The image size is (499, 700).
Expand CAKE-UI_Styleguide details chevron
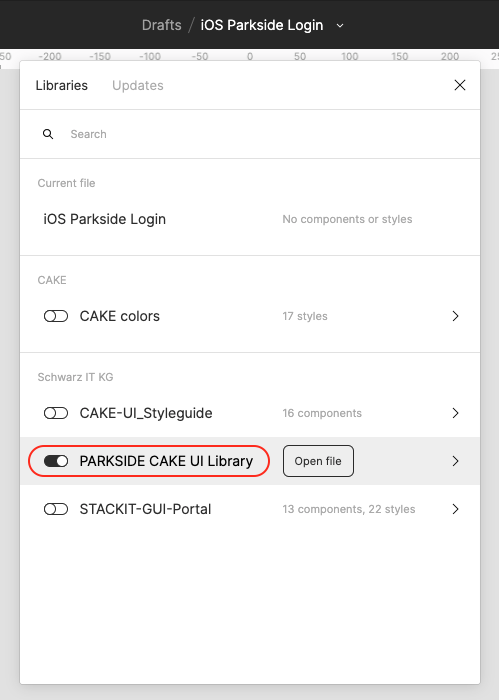click(x=455, y=413)
